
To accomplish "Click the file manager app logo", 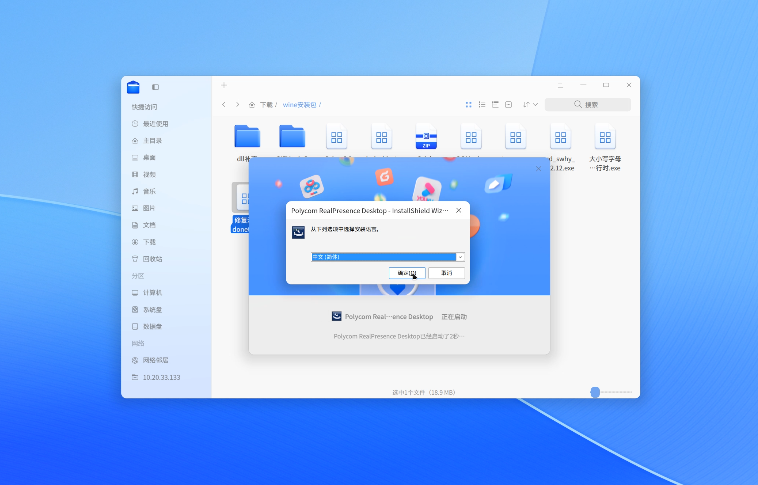I will [133, 87].
